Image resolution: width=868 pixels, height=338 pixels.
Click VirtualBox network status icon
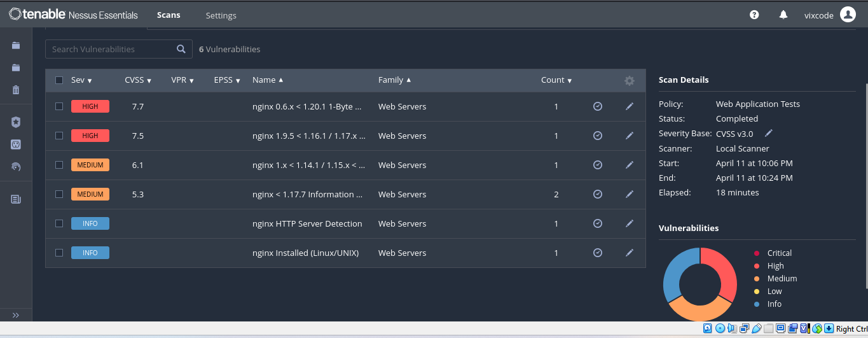[x=744, y=328]
